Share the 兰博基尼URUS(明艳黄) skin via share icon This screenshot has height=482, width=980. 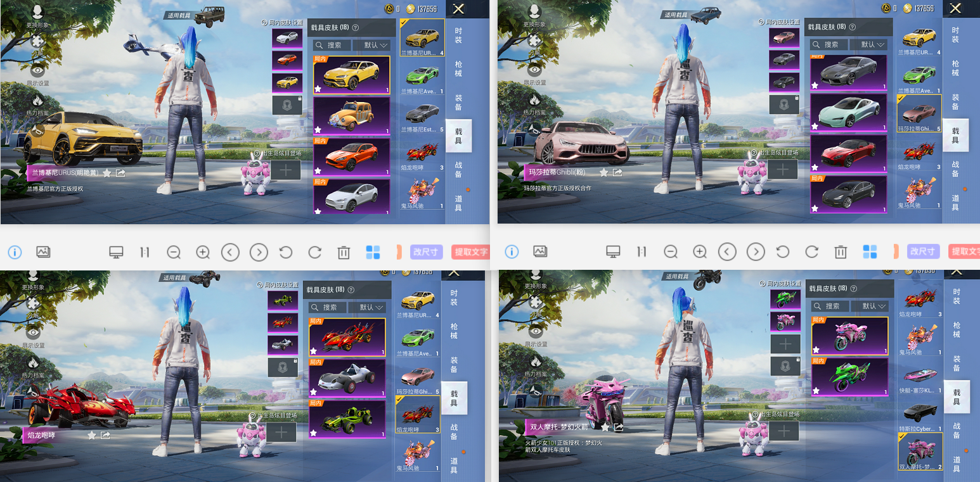(120, 172)
